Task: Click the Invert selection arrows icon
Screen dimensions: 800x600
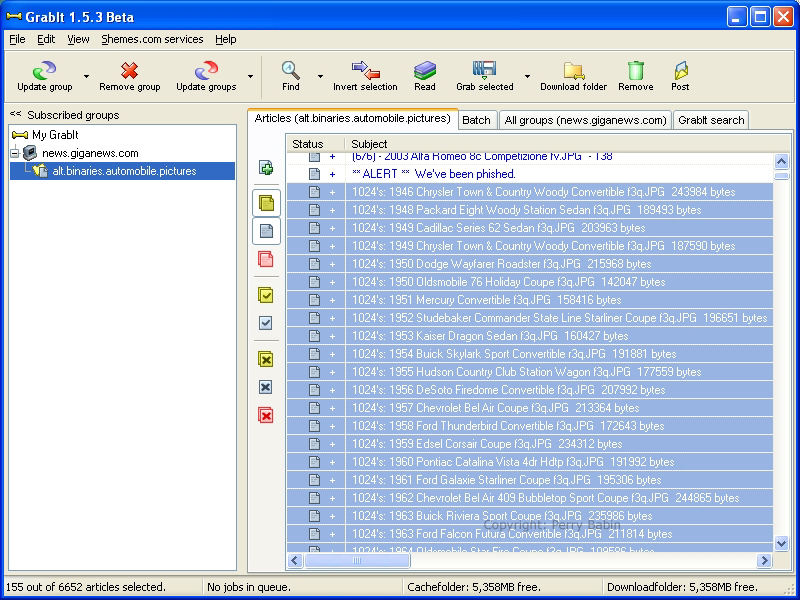Action: (365, 70)
